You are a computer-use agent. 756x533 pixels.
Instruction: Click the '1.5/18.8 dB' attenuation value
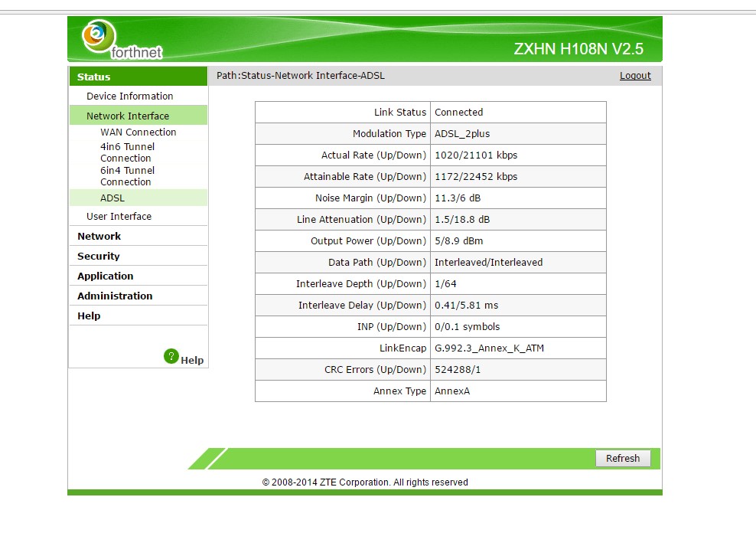462,220
